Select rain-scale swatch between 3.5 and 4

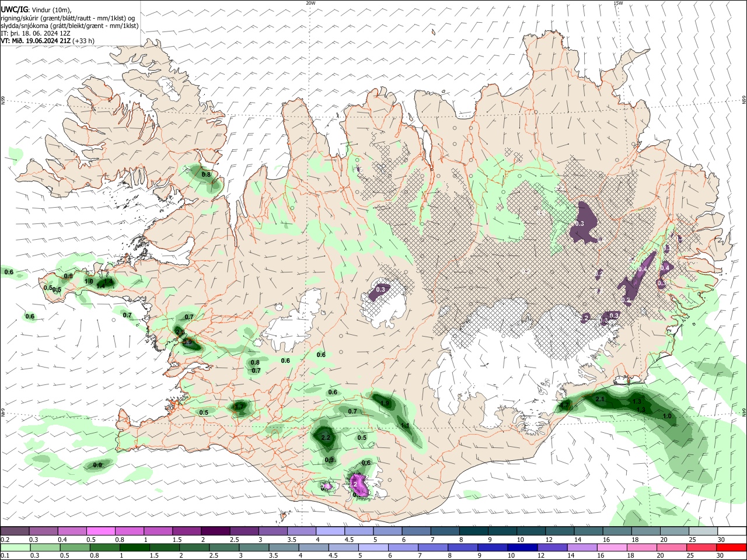point(284,548)
